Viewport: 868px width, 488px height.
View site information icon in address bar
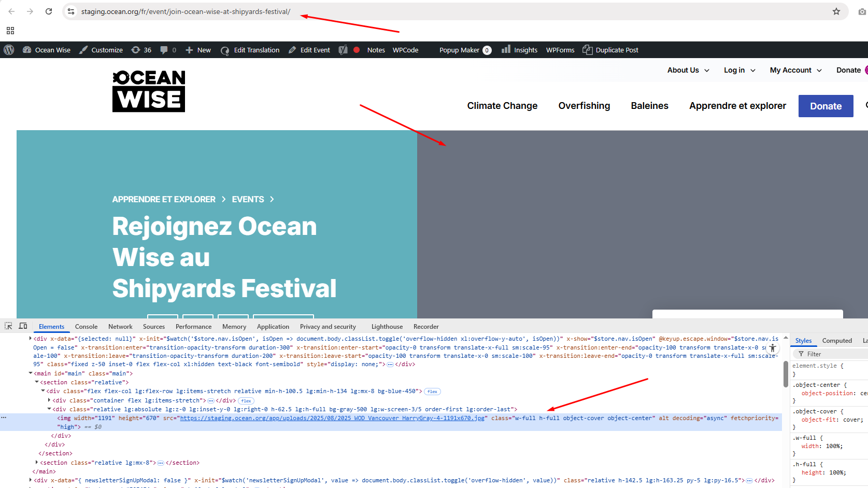(x=71, y=11)
